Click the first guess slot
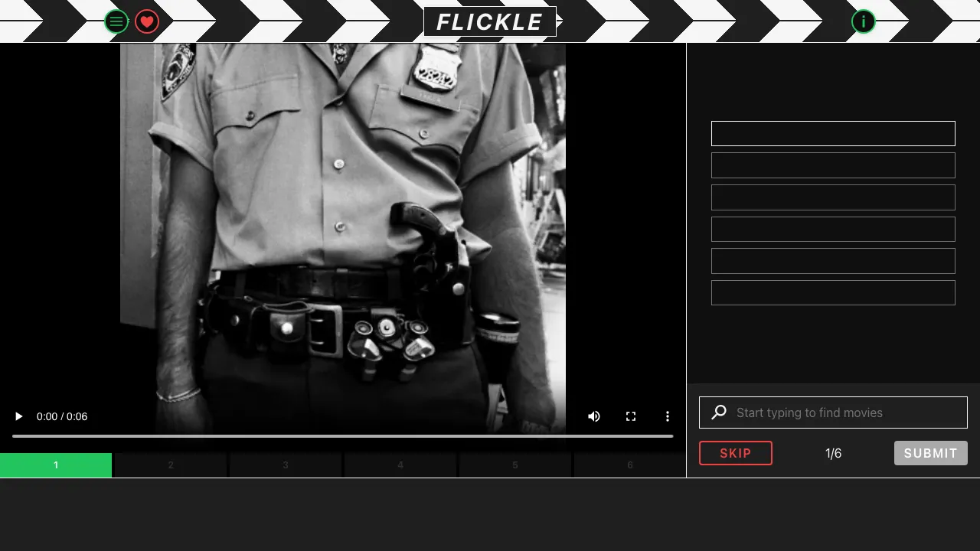The width and height of the screenshot is (980, 551). [x=833, y=133]
